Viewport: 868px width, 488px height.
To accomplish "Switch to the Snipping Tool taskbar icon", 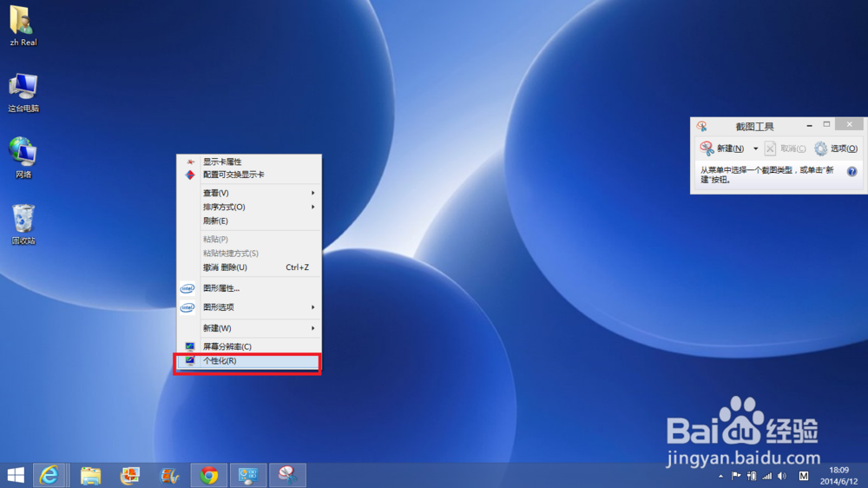I will pyautogui.click(x=287, y=475).
